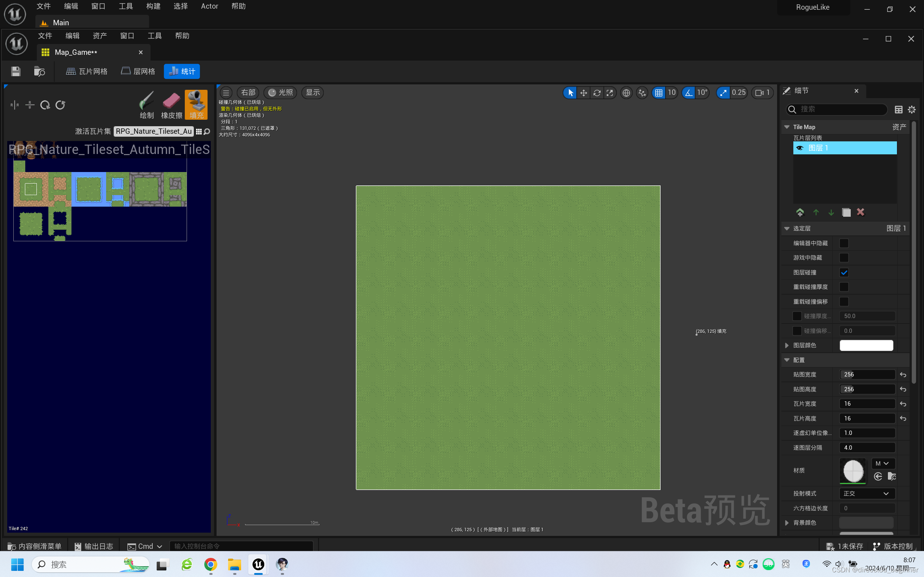
Task: Uncheck the 图层碰撞 checkbox
Action: pyautogui.click(x=844, y=273)
